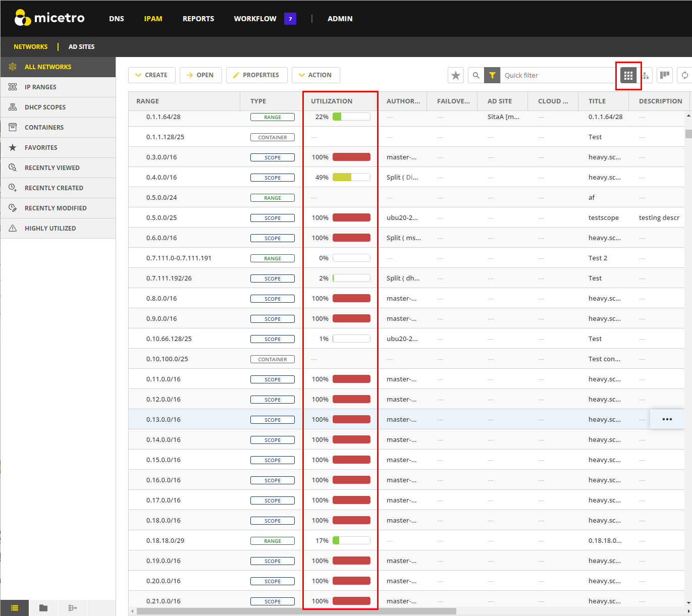Toggle the yellow funnel filter button
The height and width of the screenshot is (616, 692).
point(492,76)
